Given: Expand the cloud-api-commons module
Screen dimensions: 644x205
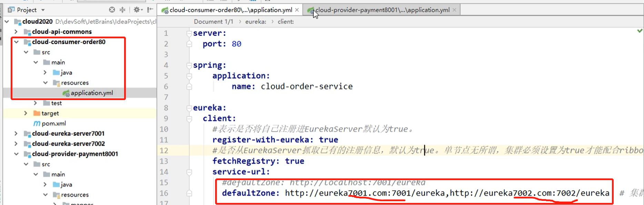Looking at the screenshot, I should (x=16, y=32).
